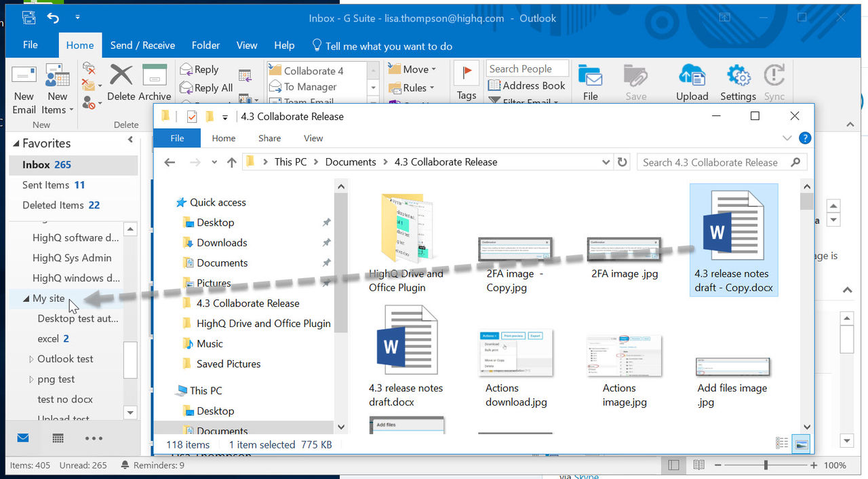Screen dimensions: 868x479
Task: Click Explorer refresh button in address bar
Action: 623,162
